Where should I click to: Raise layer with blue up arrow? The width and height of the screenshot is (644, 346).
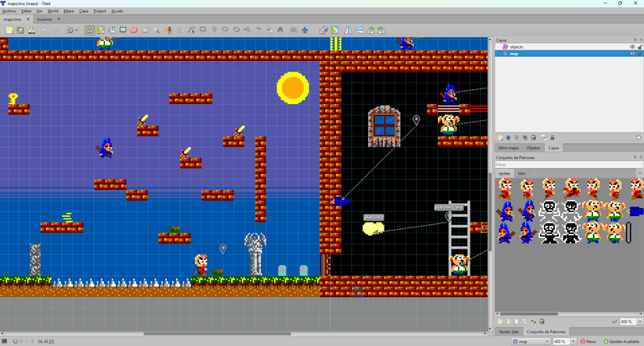[509, 138]
